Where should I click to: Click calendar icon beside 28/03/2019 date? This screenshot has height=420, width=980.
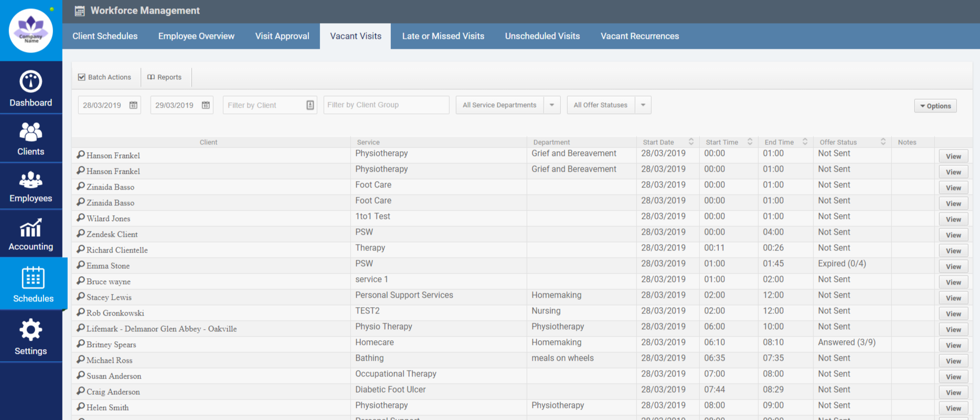(x=133, y=105)
